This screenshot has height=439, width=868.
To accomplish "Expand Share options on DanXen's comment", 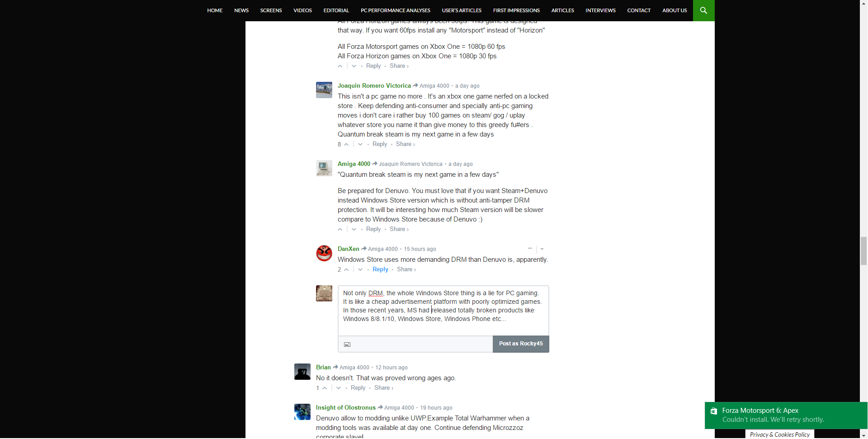I will [x=406, y=269].
